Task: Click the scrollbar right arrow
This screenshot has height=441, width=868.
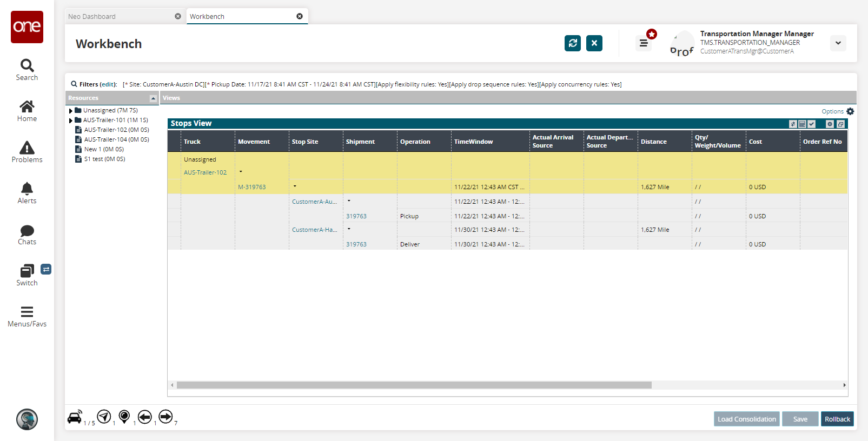Action: 844,385
